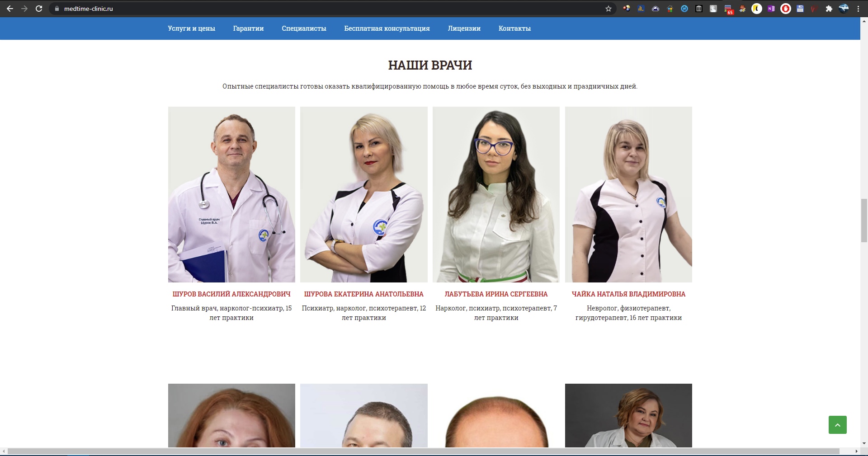
Task: Click 'Психиатр, нарколог, психотерапевт, 12 лет практики'
Action: [364, 313]
